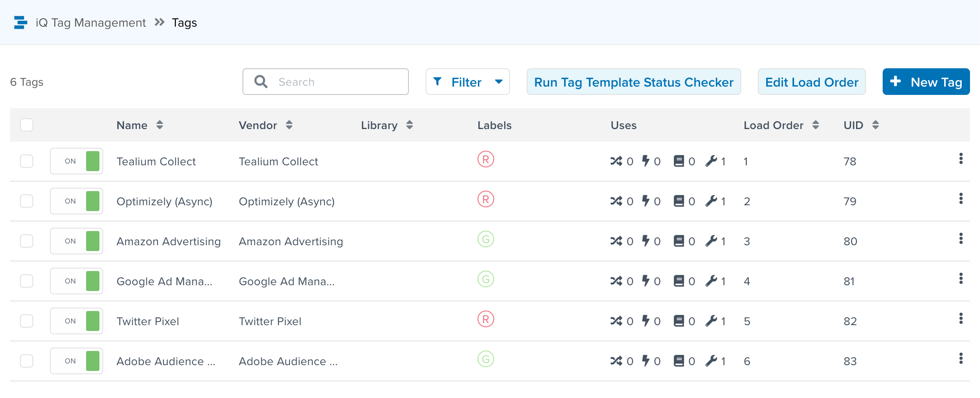980x398 pixels.
Task: Check the Amazon Advertising row checkbox
Action: point(27,241)
